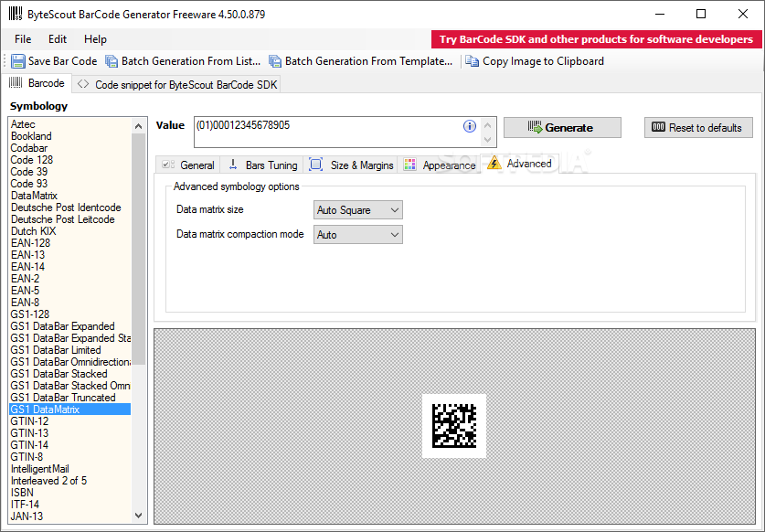This screenshot has height=532, width=765.
Task: Open the Bars Tuning tab
Action: pos(262,165)
